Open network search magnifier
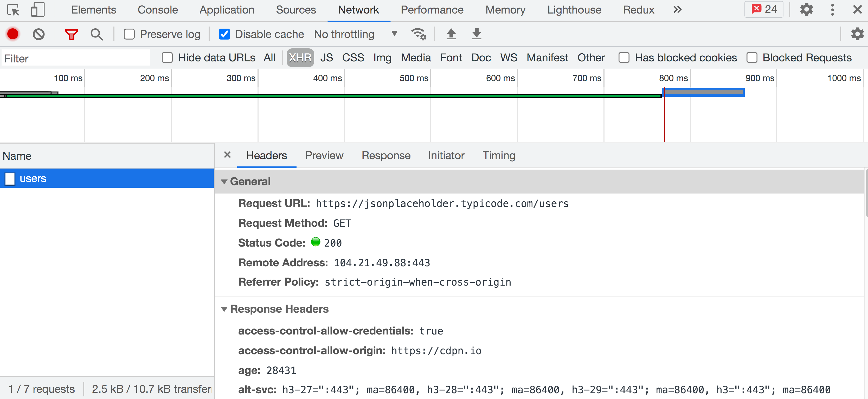 click(x=97, y=34)
